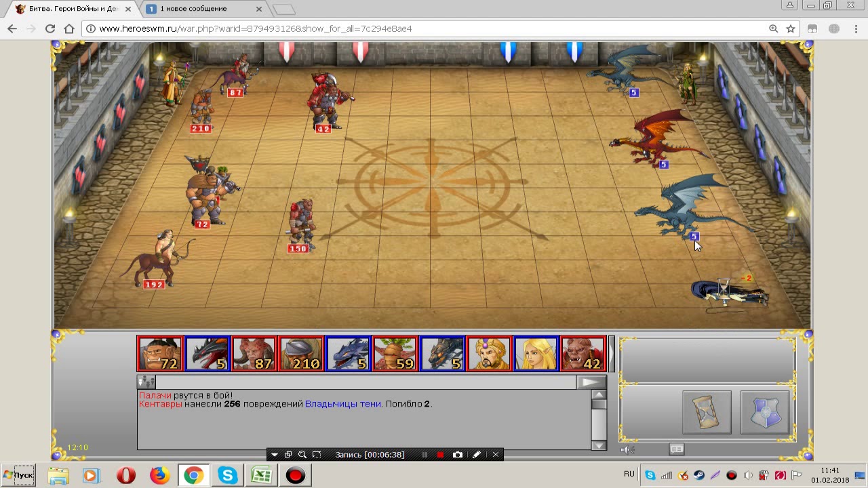Open the Пуск start menu
This screenshot has height=488, width=868.
coord(18,475)
